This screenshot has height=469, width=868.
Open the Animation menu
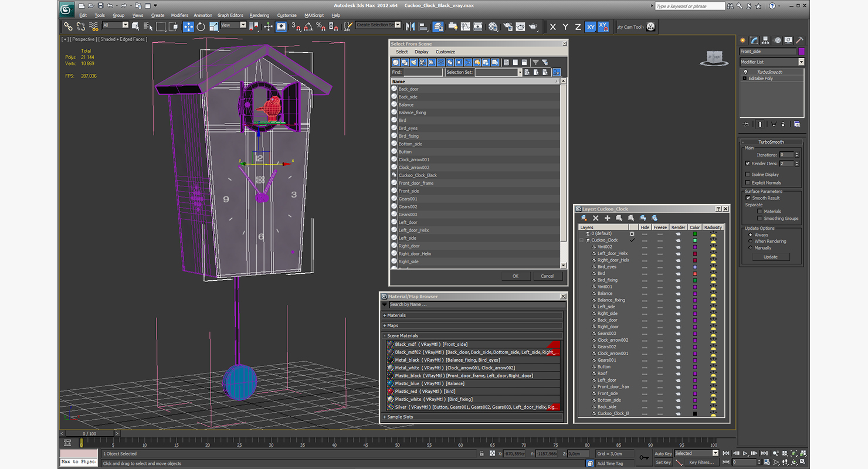coord(203,15)
